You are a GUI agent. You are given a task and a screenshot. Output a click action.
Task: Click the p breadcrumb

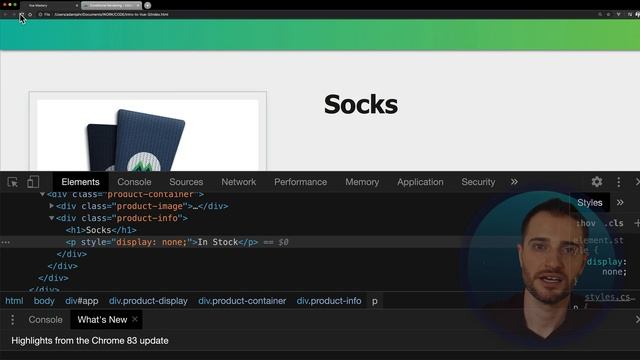tap(375, 301)
